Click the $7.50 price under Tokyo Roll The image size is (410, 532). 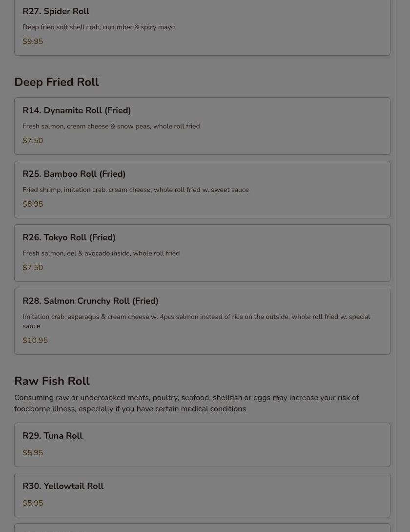coord(33,267)
